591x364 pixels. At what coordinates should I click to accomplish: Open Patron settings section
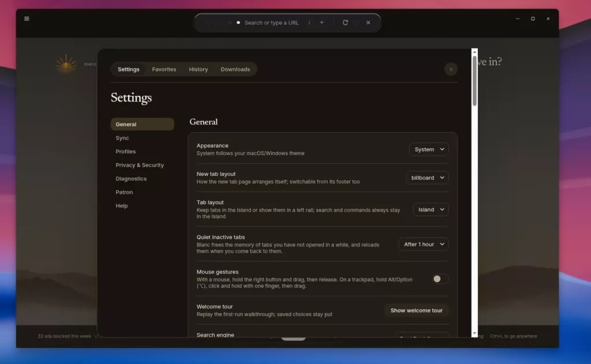coord(142,192)
